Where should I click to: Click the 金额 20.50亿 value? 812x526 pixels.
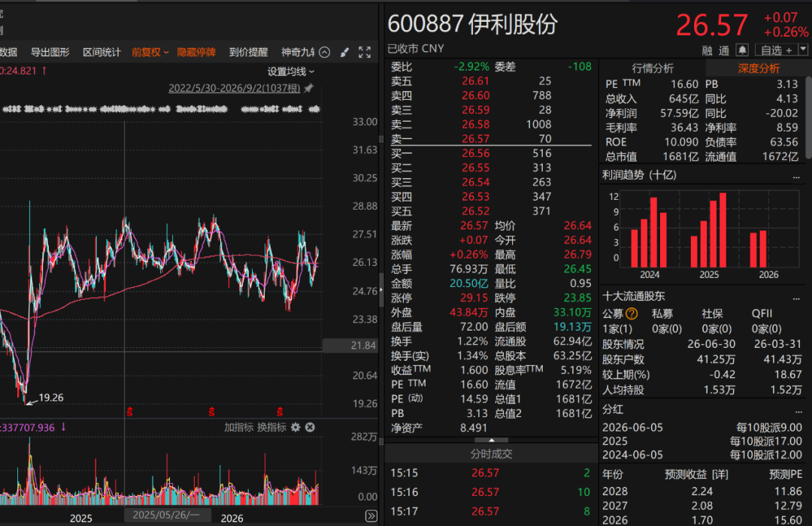point(468,284)
